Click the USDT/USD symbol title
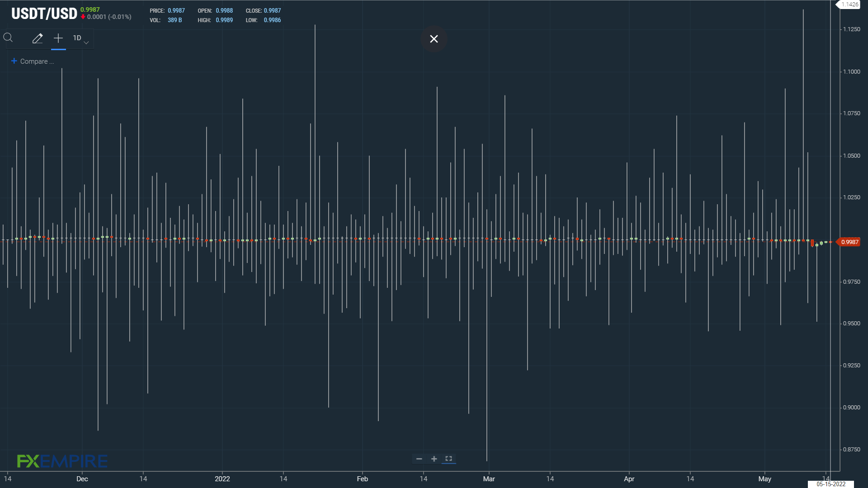Screen dimensions: 868x488 [44, 14]
